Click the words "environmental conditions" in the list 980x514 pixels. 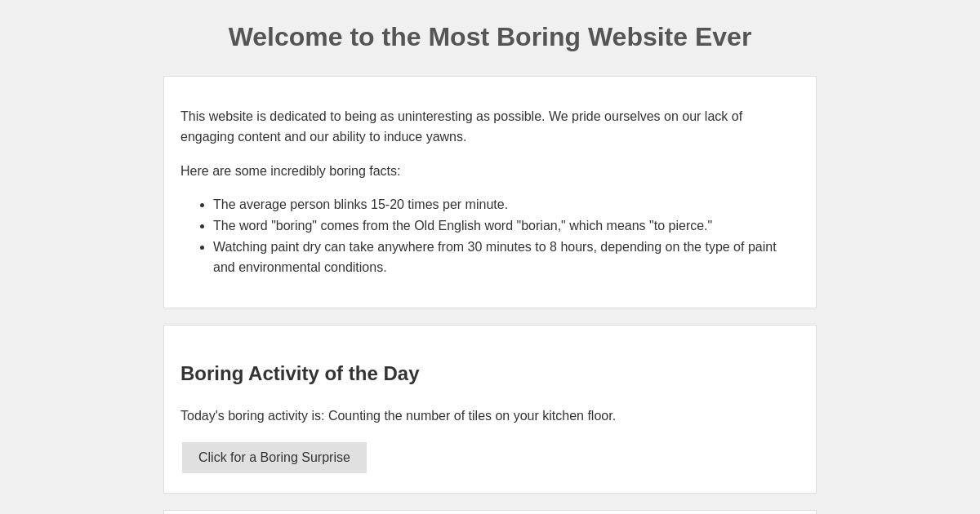(314, 268)
